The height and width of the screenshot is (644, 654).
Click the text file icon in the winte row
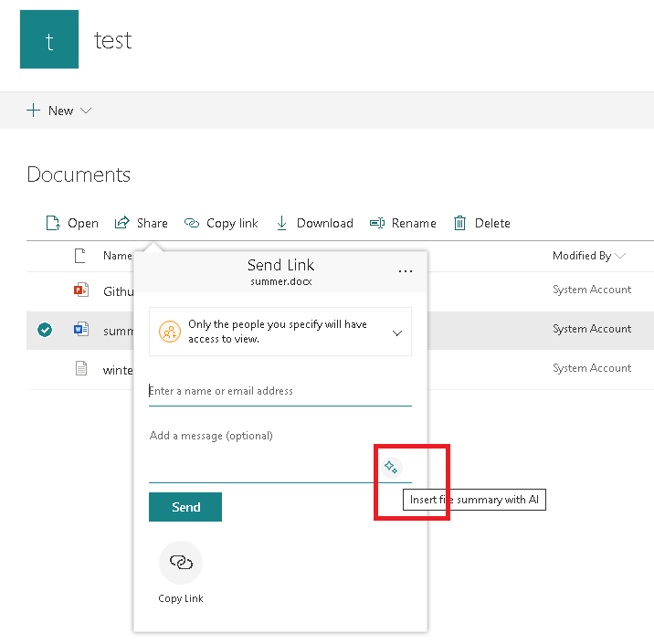[81, 368]
